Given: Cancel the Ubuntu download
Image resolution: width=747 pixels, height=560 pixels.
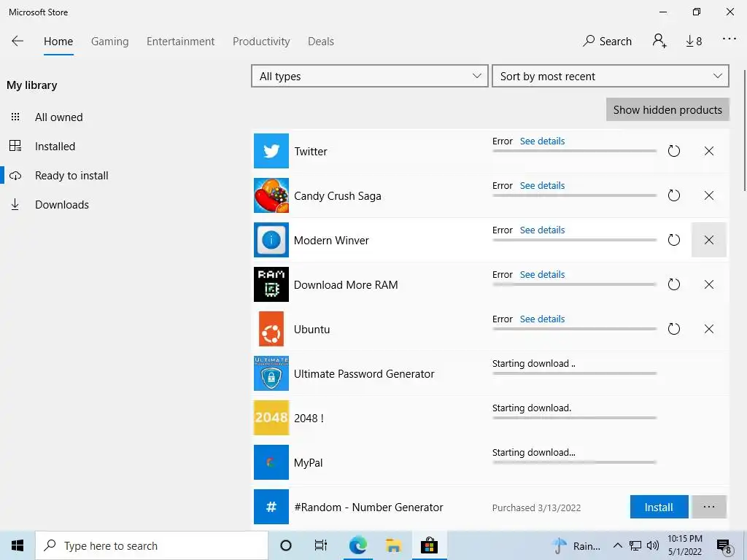Looking at the screenshot, I should [709, 329].
